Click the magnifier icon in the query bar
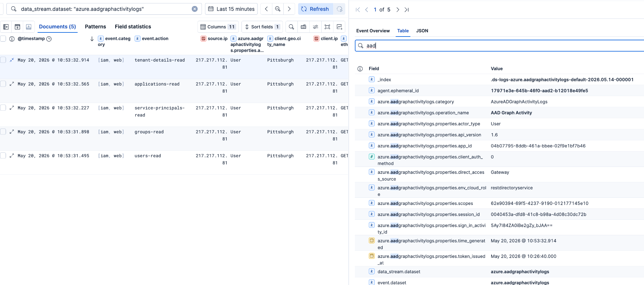644x285 pixels. point(14,9)
